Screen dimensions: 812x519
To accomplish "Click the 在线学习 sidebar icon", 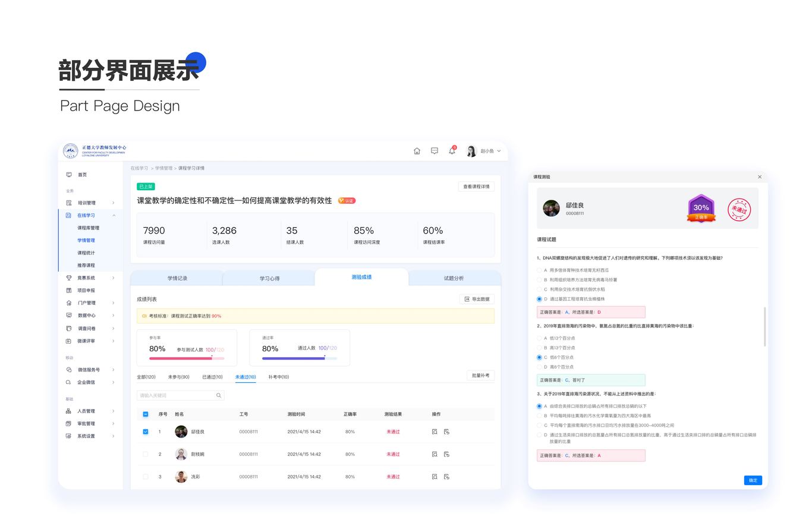I will 69,215.
